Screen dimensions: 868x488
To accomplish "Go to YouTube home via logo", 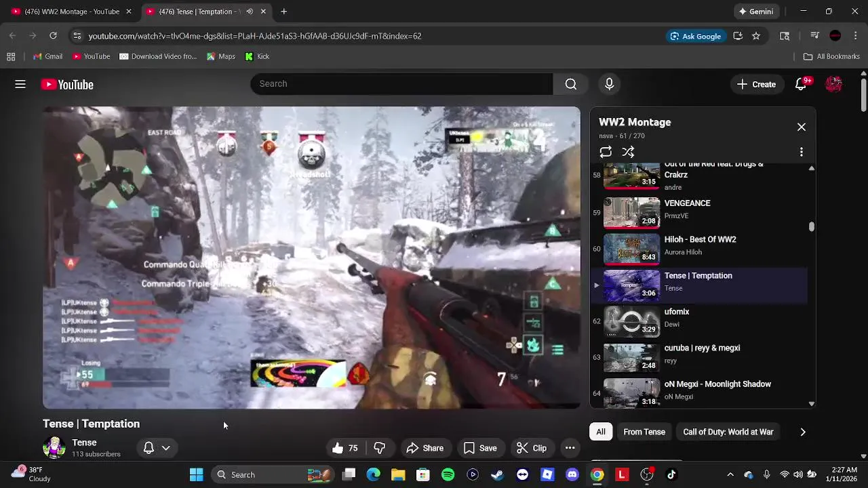I will coord(67,85).
